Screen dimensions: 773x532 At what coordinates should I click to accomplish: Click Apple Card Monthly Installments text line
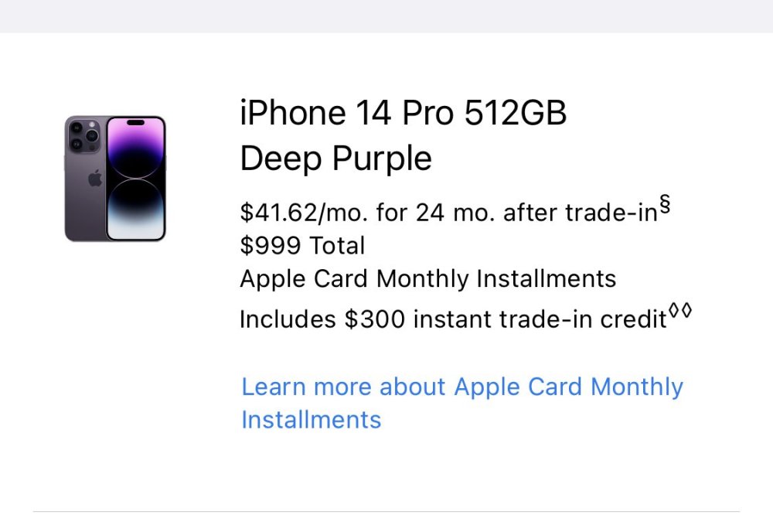point(427,278)
